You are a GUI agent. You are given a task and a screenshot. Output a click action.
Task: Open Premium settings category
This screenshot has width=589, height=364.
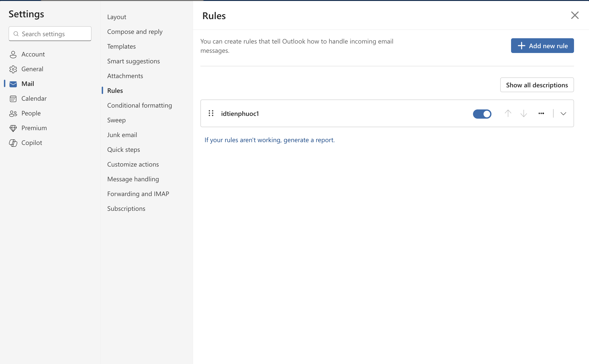tap(34, 128)
